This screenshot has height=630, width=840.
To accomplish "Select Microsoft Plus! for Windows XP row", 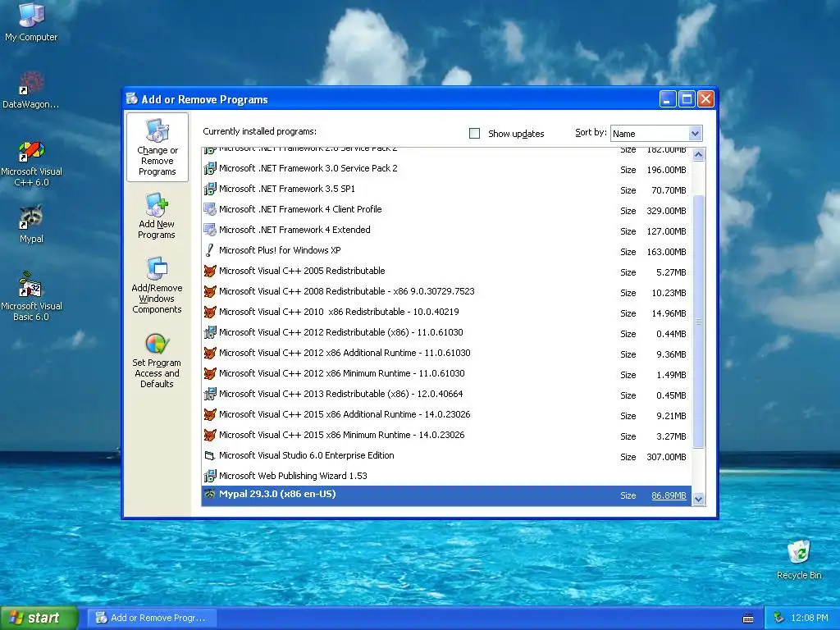I will (446, 251).
